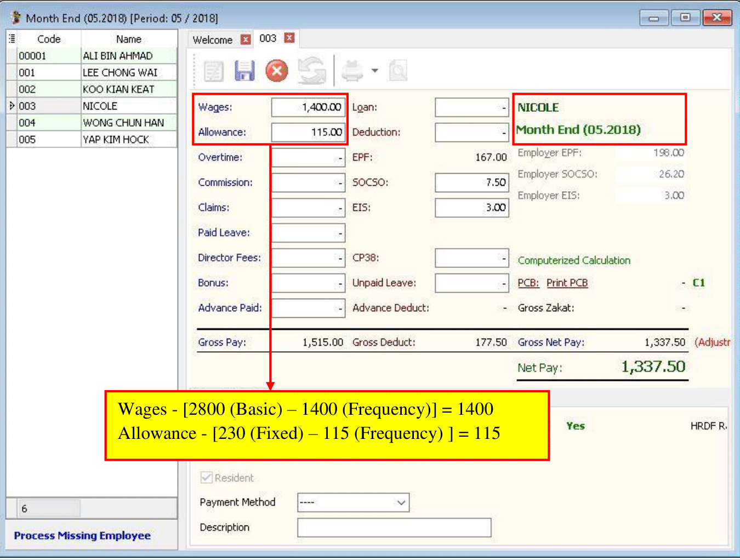Click the Refresh arrows toolbar icon
The image size is (740, 560).
tap(311, 71)
